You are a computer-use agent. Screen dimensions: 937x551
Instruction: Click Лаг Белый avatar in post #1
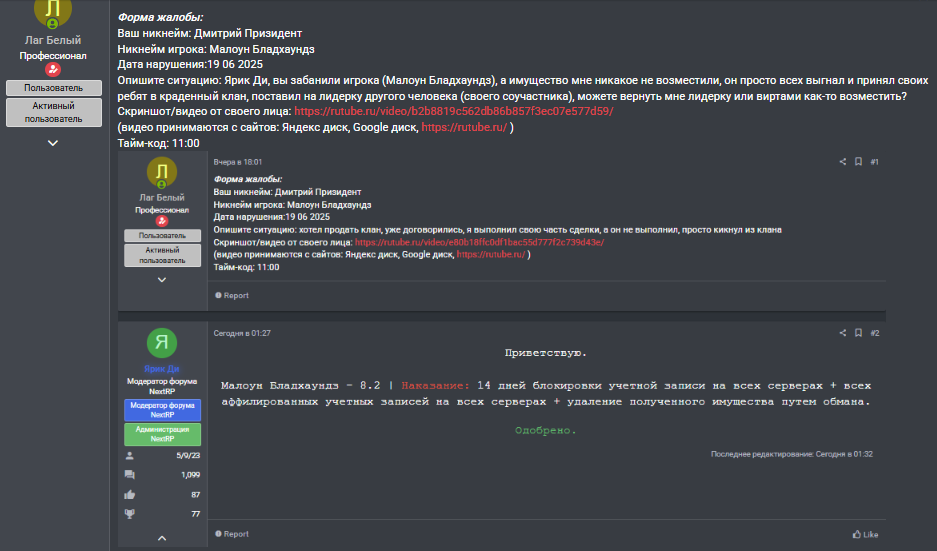tap(162, 173)
